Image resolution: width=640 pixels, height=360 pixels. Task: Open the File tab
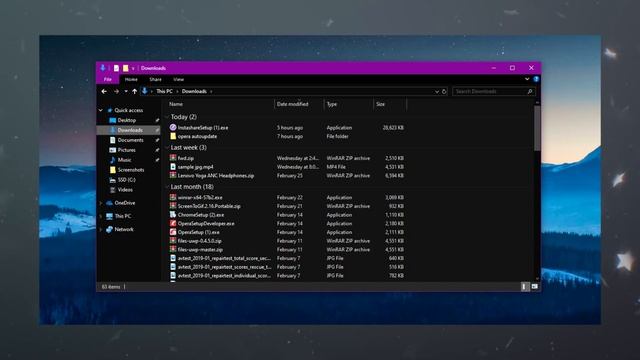108,80
